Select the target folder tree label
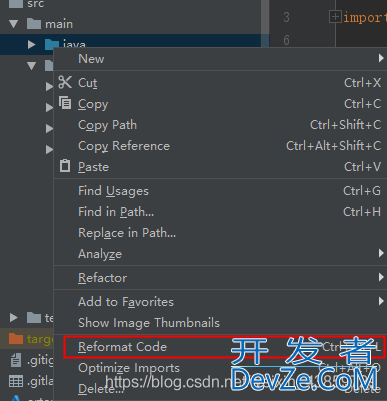The height and width of the screenshot is (401, 387). click(x=40, y=339)
